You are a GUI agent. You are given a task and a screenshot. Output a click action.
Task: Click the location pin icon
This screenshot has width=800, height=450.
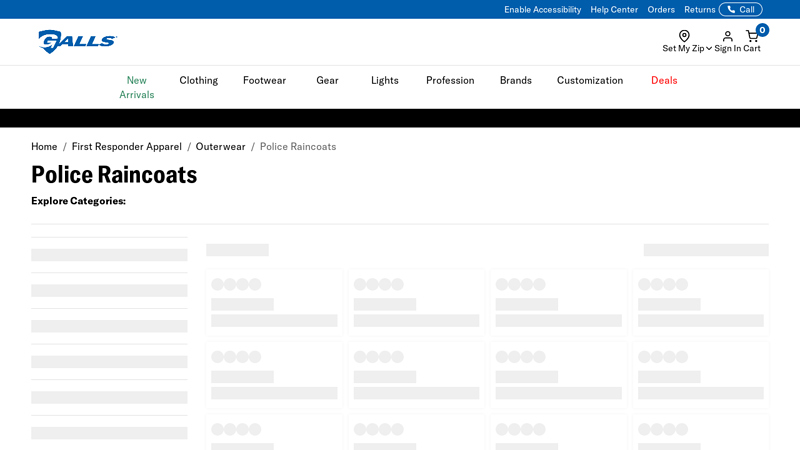pos(684,36)
